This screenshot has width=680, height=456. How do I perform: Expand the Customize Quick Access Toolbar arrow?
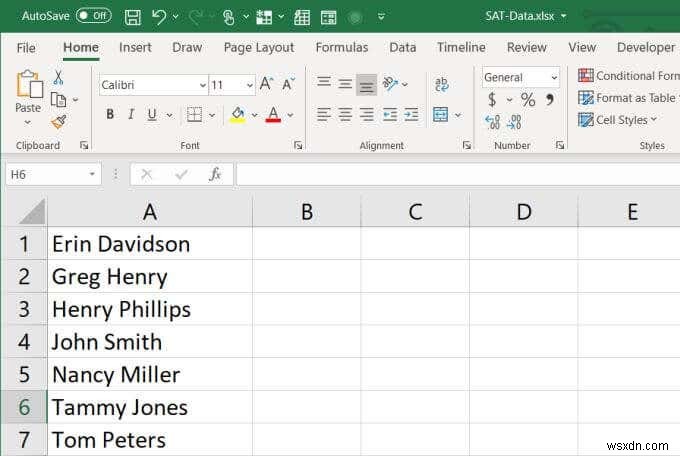click(381, 17)
